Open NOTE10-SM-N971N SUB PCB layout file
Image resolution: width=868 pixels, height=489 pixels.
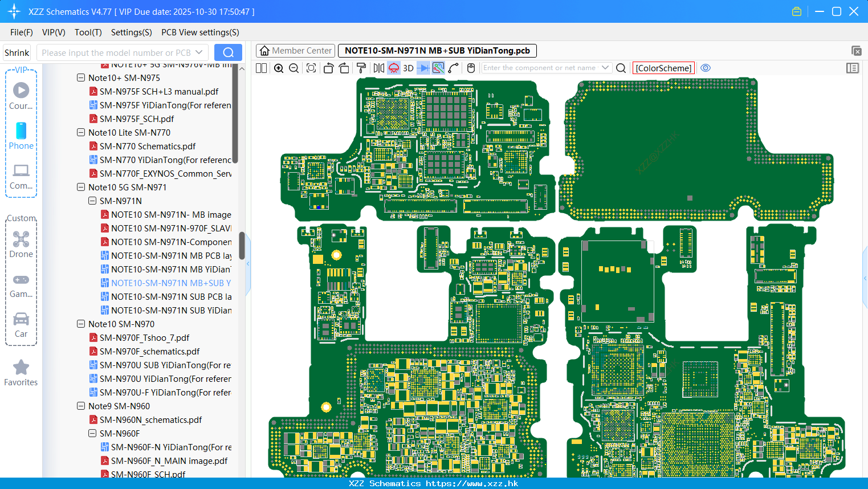coord(166,296)
